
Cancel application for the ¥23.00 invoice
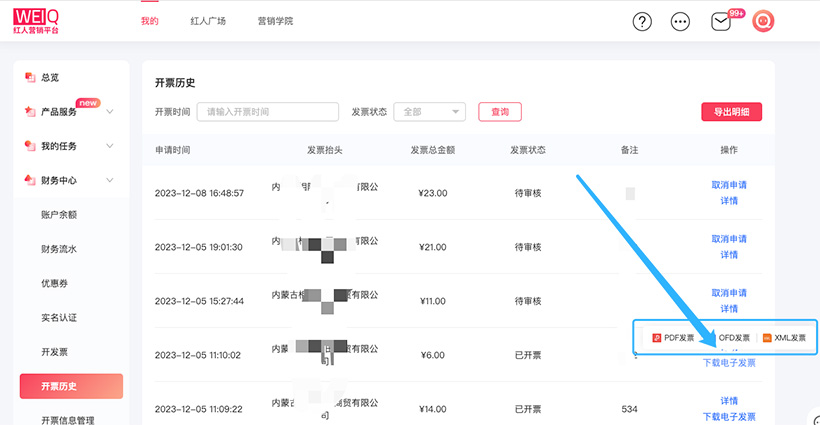(x=729, y=185)
